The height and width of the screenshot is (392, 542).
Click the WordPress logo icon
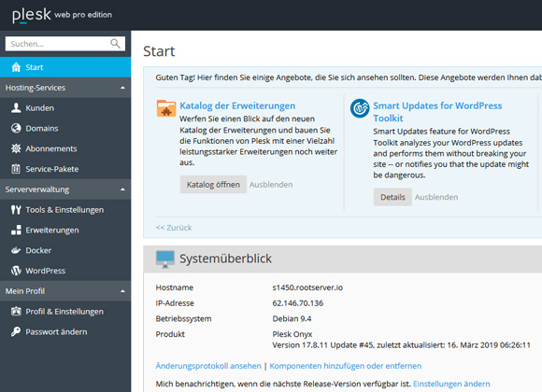click(x=16, y=271)
